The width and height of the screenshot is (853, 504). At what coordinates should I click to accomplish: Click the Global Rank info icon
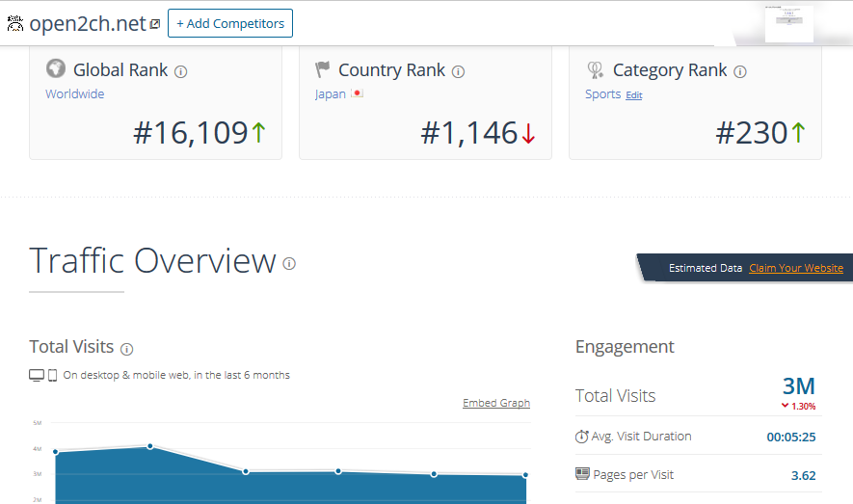point(181,71)
